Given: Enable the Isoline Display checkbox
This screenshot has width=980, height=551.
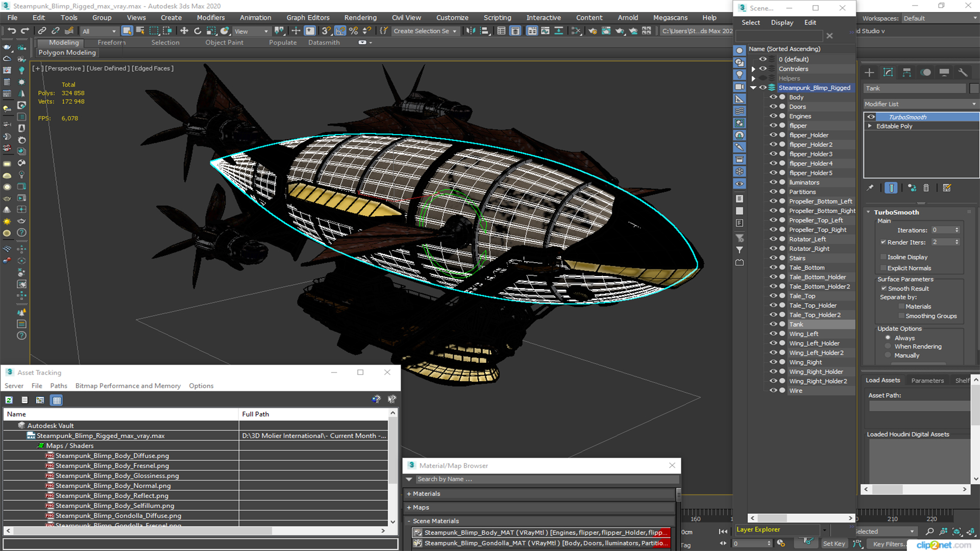Looking at the screenshot, I should coord(883,257).
